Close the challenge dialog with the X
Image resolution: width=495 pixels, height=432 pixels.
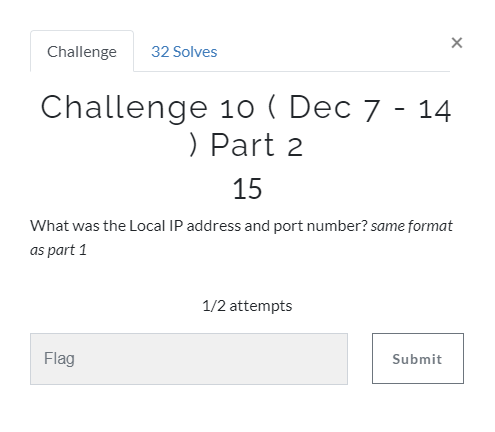pos(457,43)
